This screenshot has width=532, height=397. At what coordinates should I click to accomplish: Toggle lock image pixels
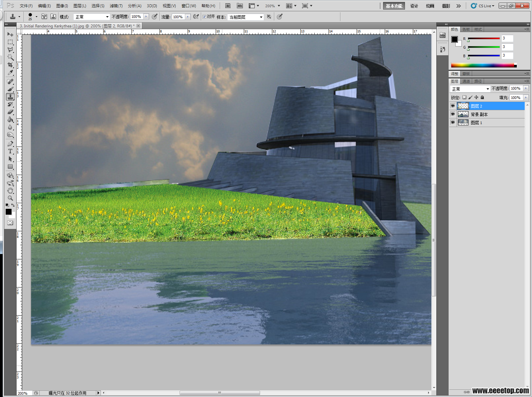[x=470, y=97]
